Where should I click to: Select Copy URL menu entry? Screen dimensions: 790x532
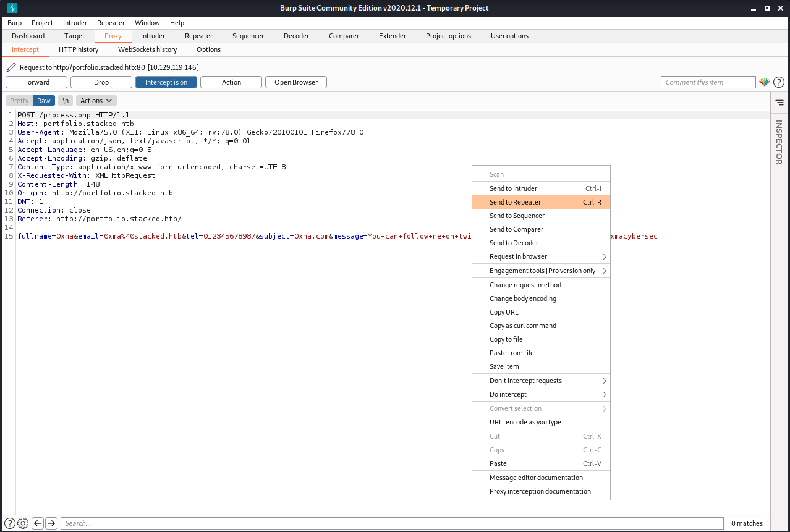point(541,312)
